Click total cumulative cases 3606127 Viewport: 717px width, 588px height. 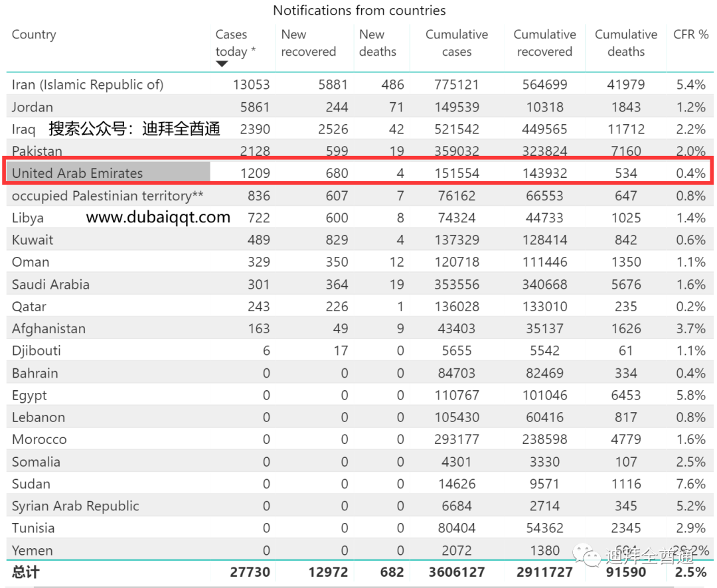(457, 572)
